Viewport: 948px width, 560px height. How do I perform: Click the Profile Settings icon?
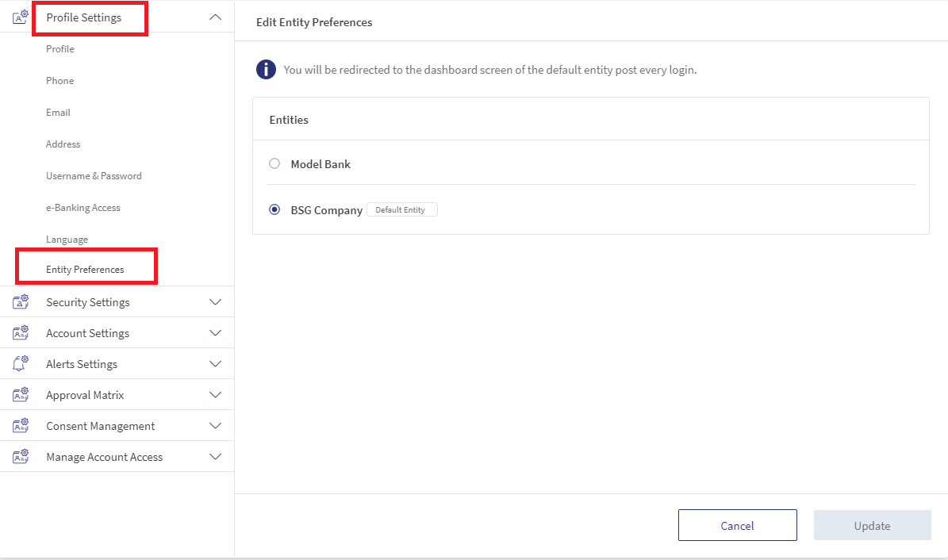pos(21,17)
